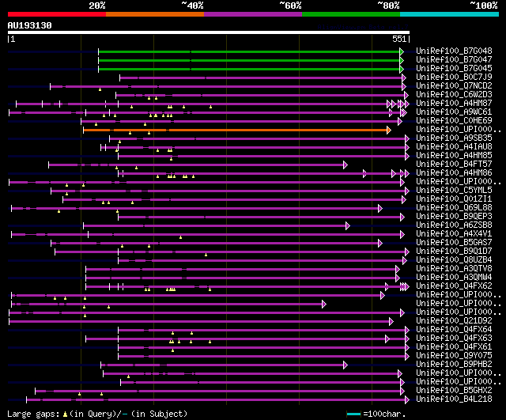The width and height of the screenshot is (506, 420).
Task: Select the UniRef100_Q4FX64 label
Action: click(454, 330)
